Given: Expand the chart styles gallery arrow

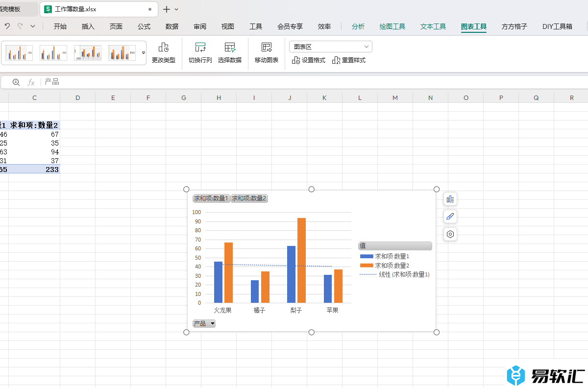Looking at the screenshot, I should (144, 53).
